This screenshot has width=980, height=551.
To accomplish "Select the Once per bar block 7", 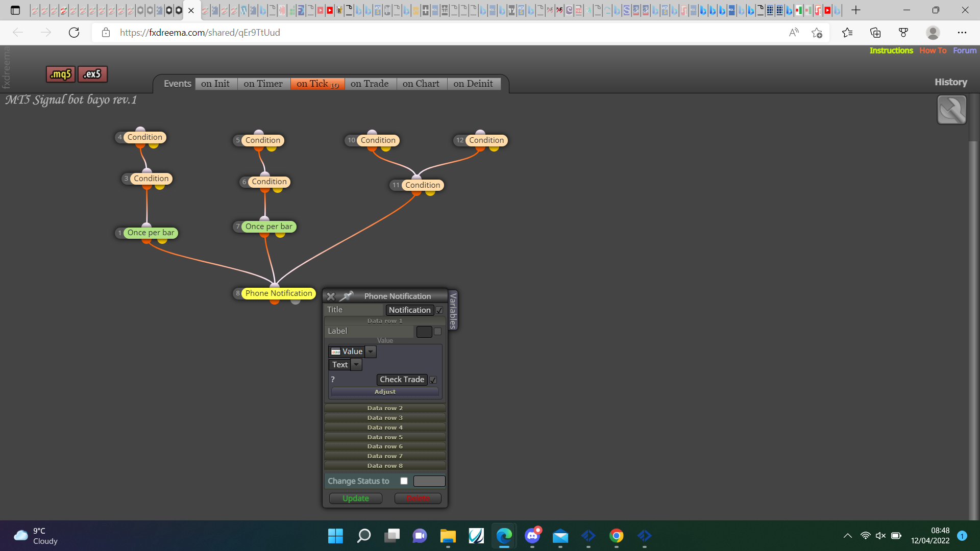I will click(268, 227).
